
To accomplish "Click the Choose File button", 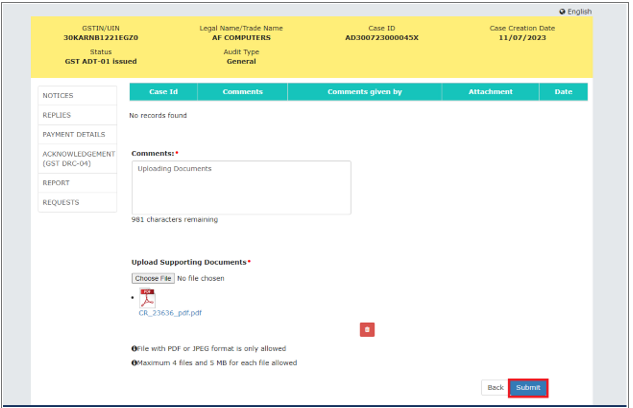I will coord(153,278).
